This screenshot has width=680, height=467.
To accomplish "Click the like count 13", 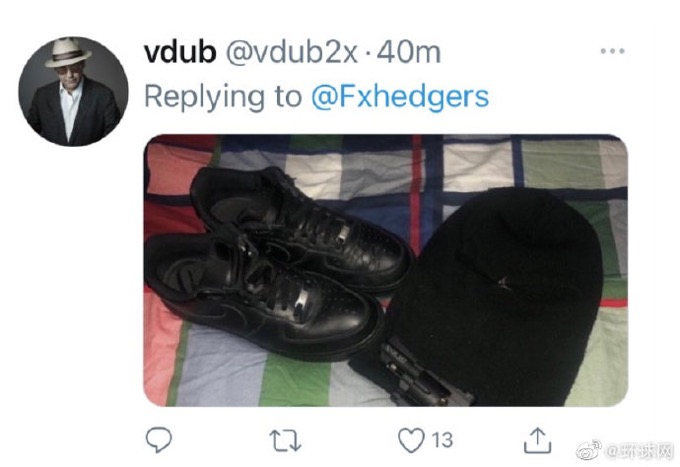I will [442, 440].
